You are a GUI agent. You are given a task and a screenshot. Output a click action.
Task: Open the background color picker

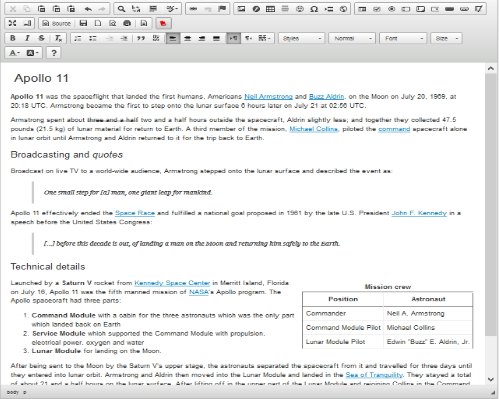coord(32,53)
